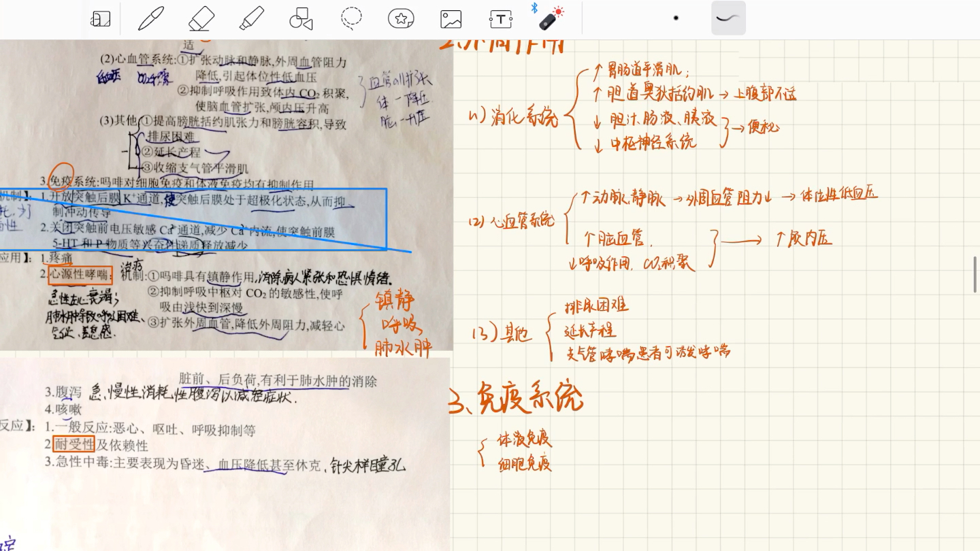The width and height of the screenshot is (980, 551).
Task: Tap the handwritten note 延长产程 on the right page
Action: point(590,331)
